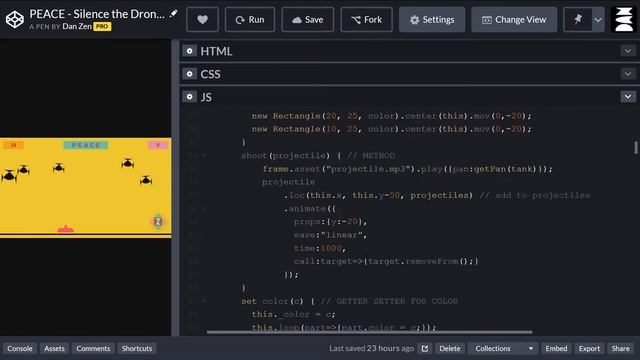The height and width of the screenshot is (360, 640).
Task: Expand the HTML editor dropdown chevron
Action: pyautogui.click(x=628, y=51)
